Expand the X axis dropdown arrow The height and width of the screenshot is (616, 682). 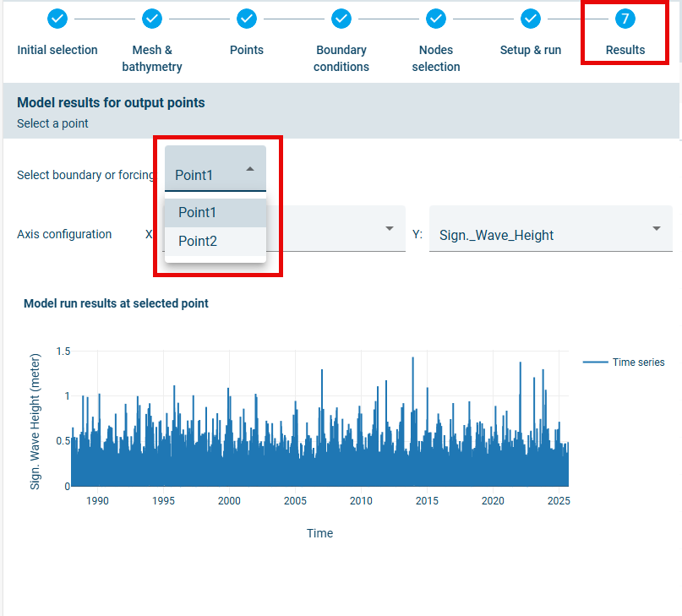[x=390, y=229]
